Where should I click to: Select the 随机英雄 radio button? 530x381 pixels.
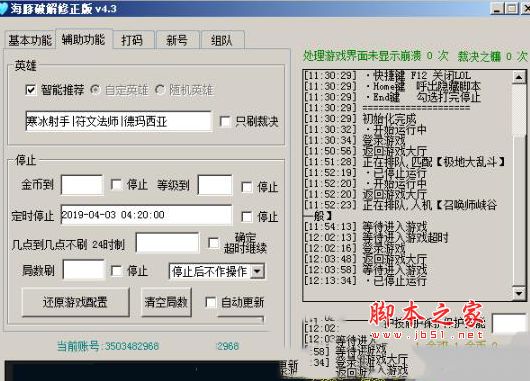[160, 90]
